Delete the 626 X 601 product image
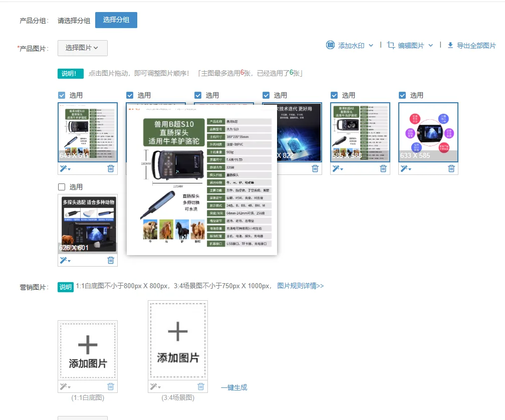Image resolution: width=505 pixels, height=420 pixels. [110, 260]
